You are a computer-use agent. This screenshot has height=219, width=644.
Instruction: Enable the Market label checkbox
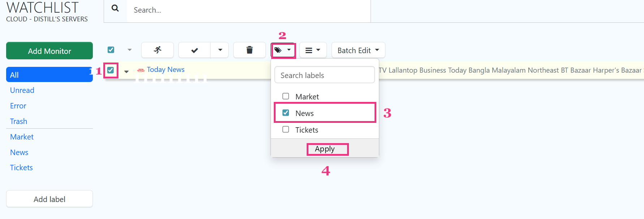(x=286, y=96)
